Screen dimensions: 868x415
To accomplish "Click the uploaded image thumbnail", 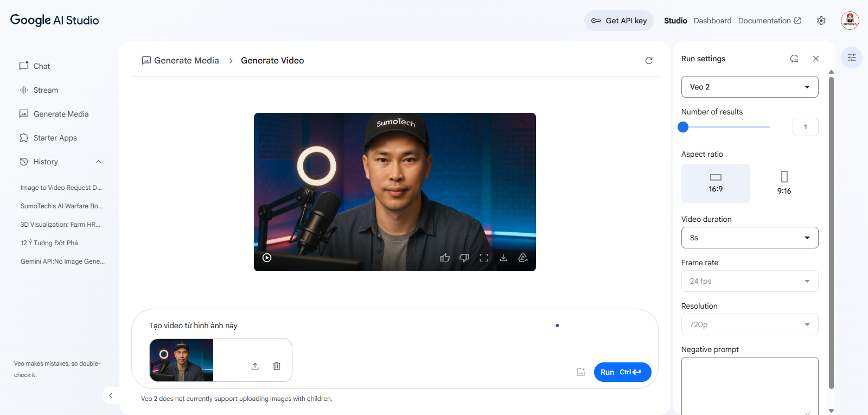I will pyautogui.click(x=181, y=360).
